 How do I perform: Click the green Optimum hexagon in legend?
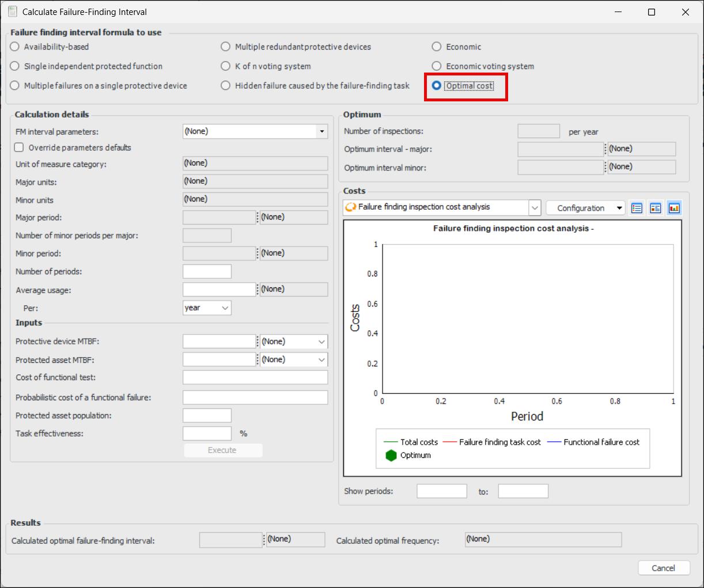[391, 456]
